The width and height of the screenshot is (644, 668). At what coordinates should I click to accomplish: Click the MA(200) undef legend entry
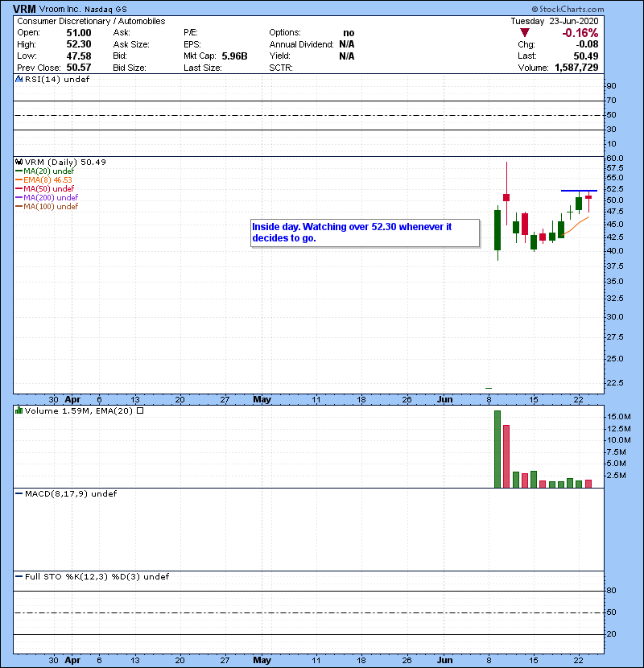click(47, 198)
